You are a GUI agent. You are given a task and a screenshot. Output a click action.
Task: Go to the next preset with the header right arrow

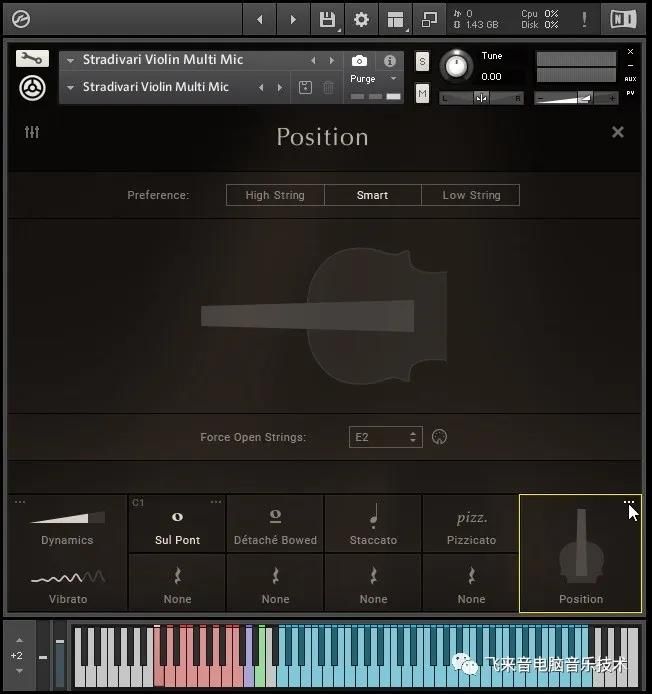coord(293,19)
